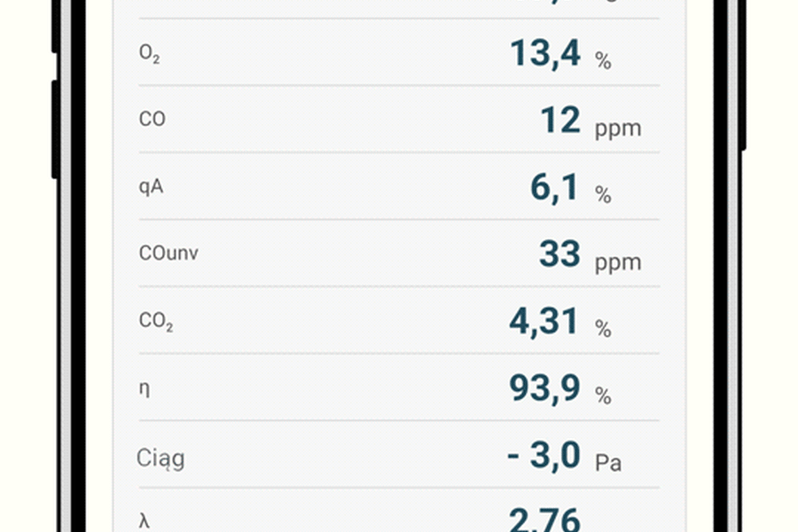
Task: Select the CO₂ measurement label
Action: (156, 322)
